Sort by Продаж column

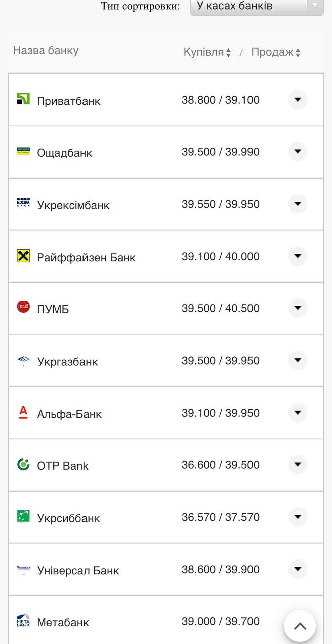tap(276, 52)
